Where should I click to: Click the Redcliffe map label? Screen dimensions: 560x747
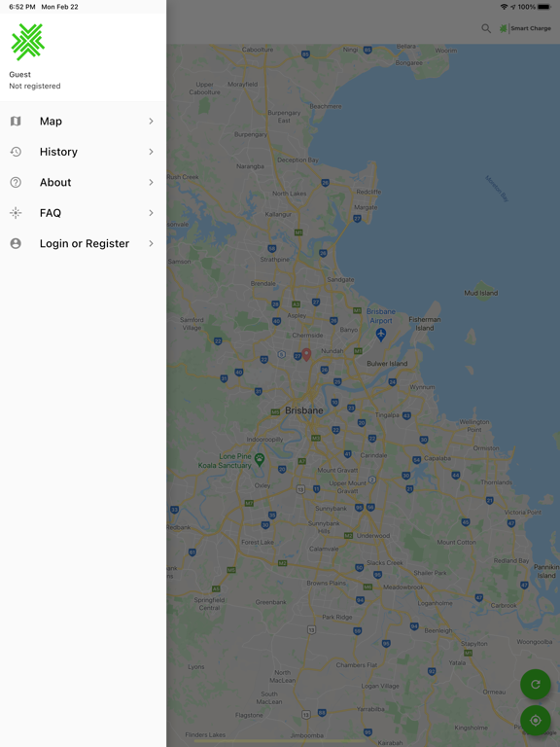[x=368, y=192]
